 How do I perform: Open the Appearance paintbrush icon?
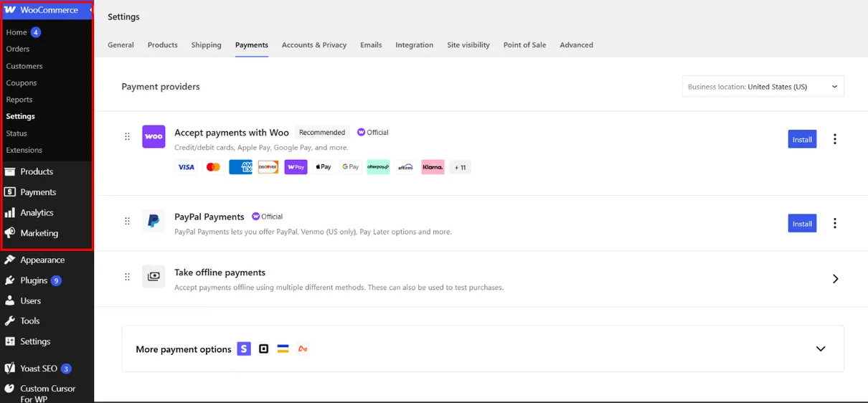click(x=10, y=260)
